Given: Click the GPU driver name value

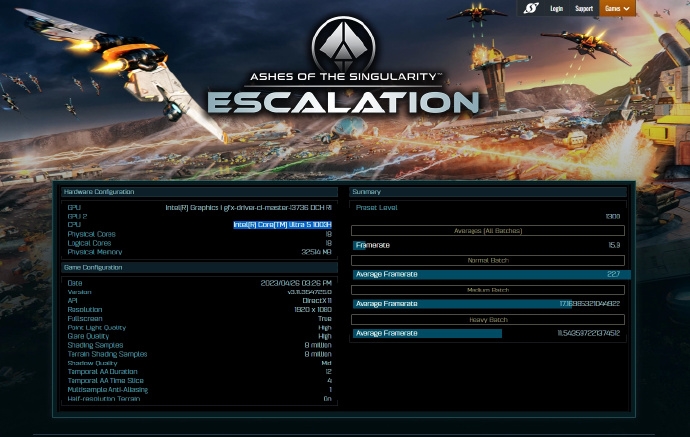Looking at the screenshot, I should (248, 208).
